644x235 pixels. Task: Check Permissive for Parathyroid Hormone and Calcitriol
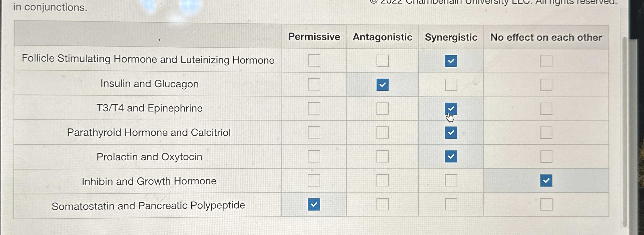tap(314, 132)
